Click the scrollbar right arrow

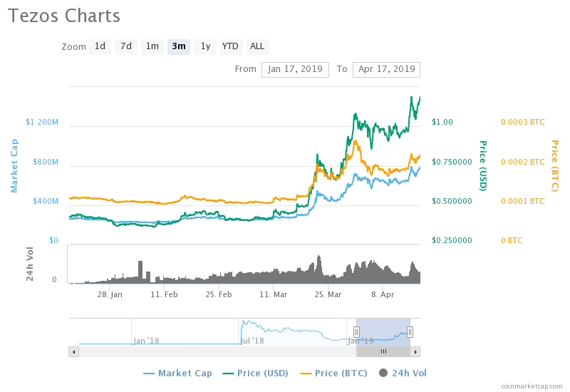tap(415, 351)
